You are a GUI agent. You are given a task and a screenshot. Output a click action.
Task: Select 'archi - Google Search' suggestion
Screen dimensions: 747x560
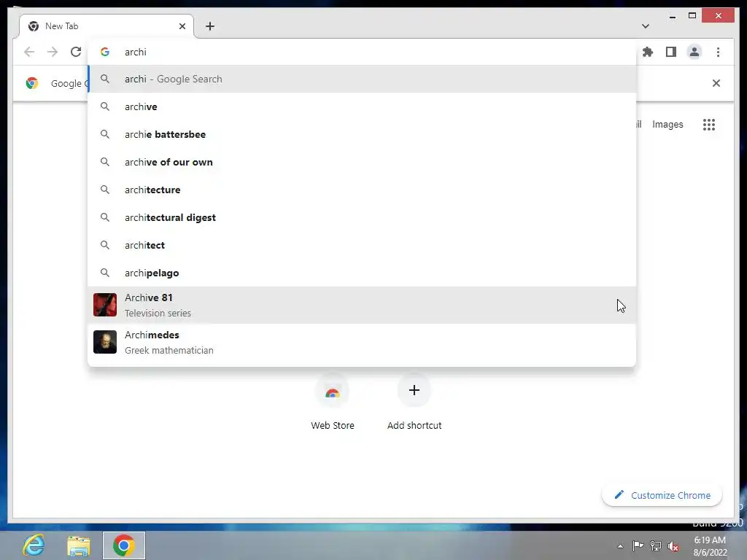362,79
